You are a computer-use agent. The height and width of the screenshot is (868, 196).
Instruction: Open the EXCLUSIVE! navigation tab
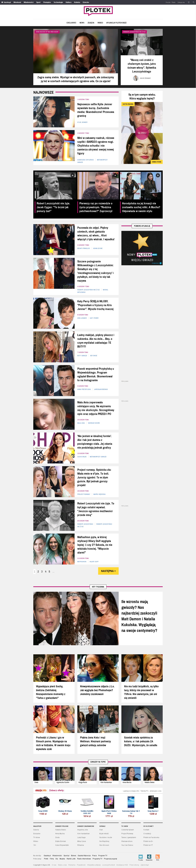click(71, 23)
